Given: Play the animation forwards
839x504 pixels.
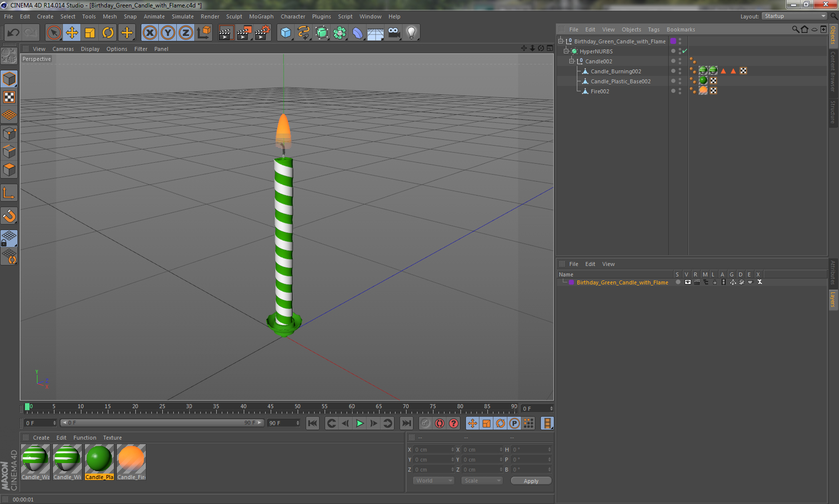Looking at the screenshot, I should click(x=360, y=423).
